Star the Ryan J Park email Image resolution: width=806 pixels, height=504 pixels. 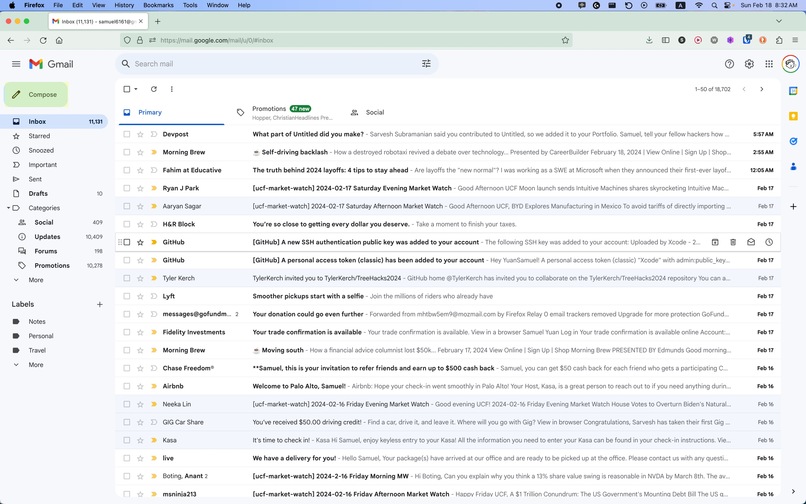[x=140, y=188]
